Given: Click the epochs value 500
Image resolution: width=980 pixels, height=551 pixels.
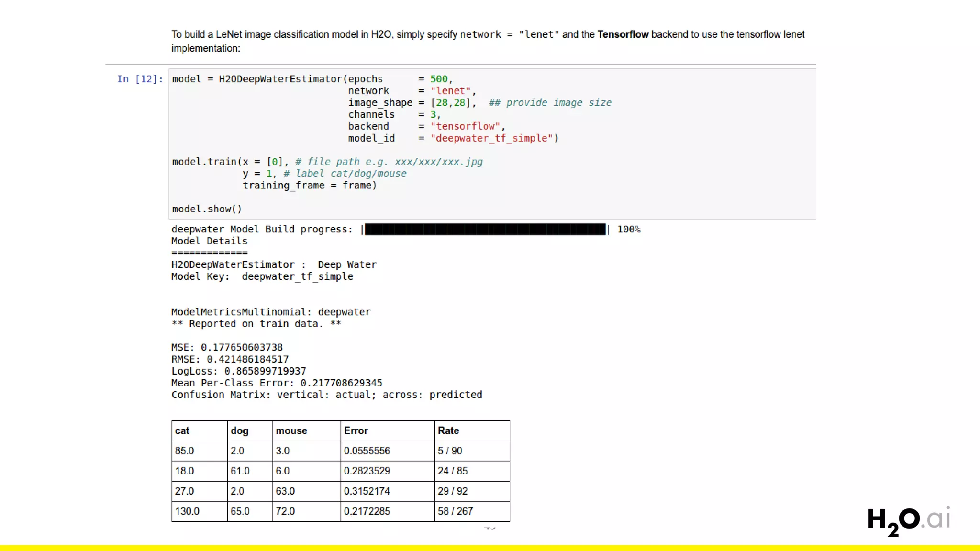Looking at the screenshot, I should [x=438, y=79].
